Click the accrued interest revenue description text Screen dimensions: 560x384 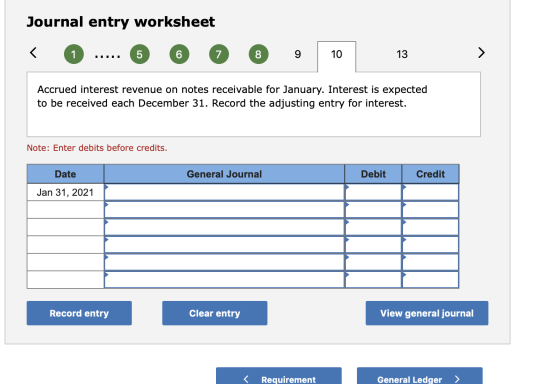(232, 96)
